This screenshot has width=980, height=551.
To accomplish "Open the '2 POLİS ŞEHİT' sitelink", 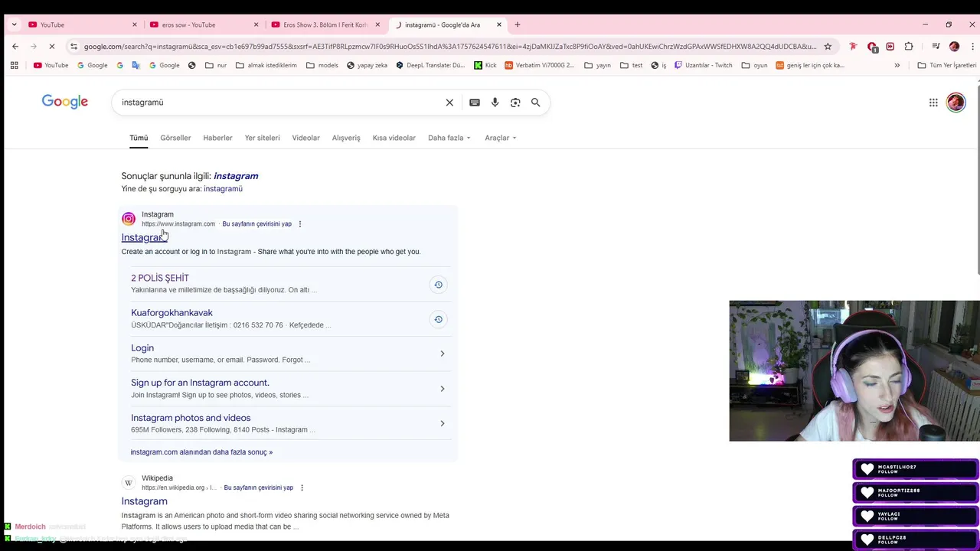I will pos(160,278).
